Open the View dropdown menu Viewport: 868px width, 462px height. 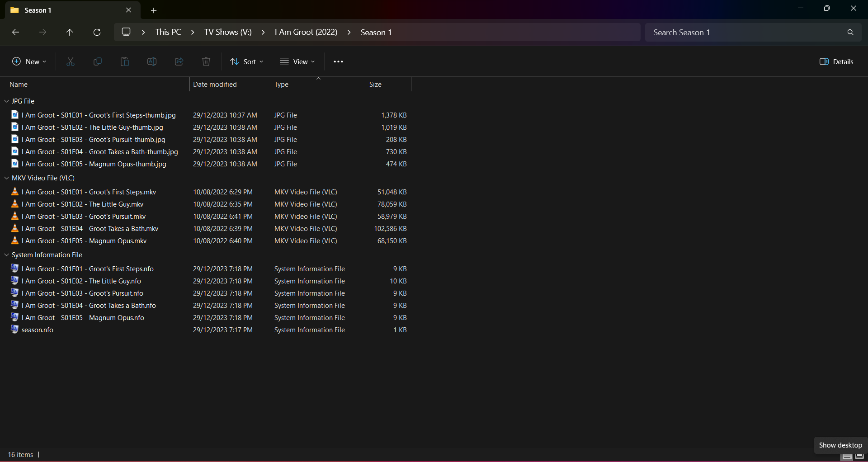pos(297,62)
